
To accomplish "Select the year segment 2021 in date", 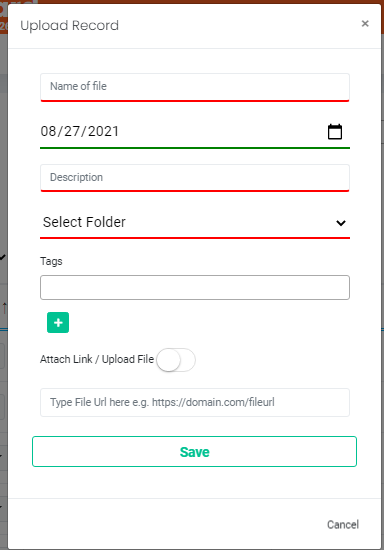I will pos(103,131).
